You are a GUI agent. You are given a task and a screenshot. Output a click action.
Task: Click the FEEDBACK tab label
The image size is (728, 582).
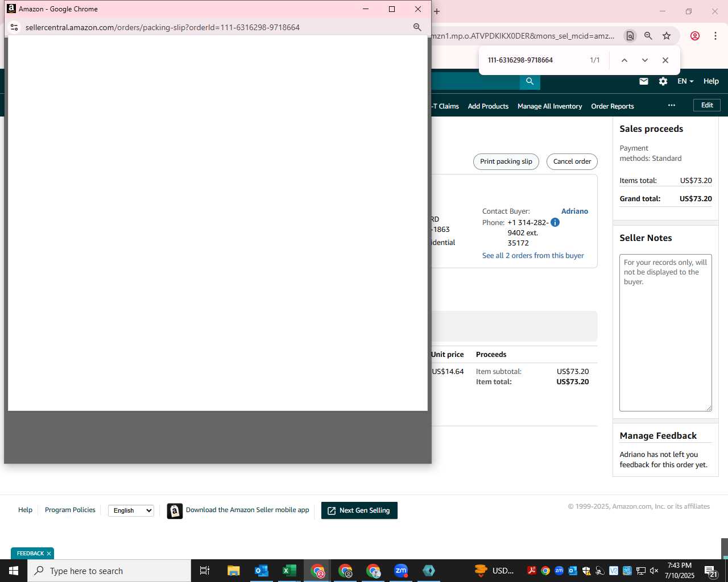point(30,554)
